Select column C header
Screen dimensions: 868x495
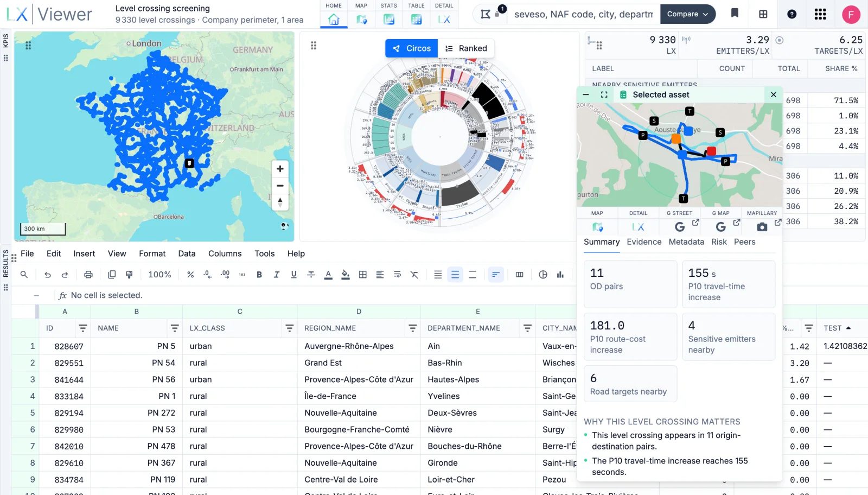pyautogui.click(x=240, y=312)
